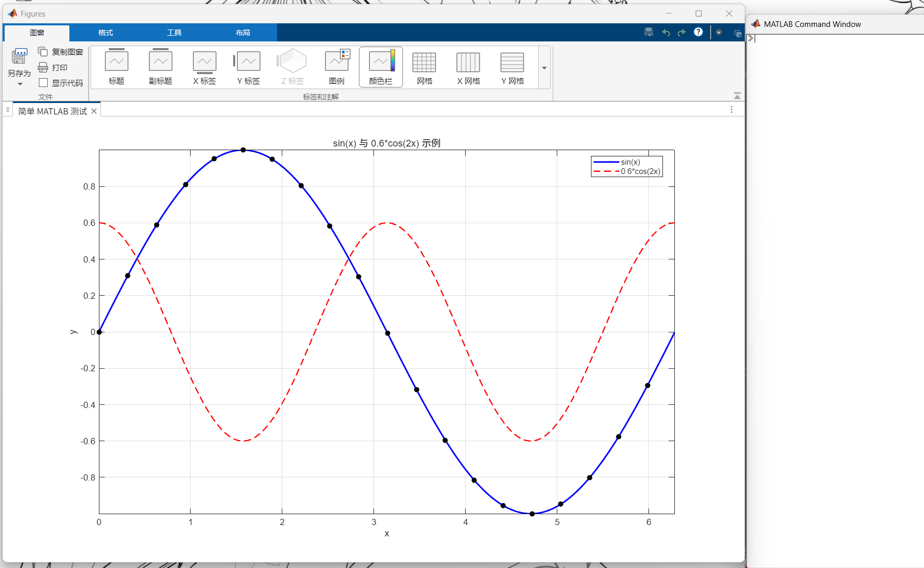The width and height of the screenshot is (924, 568).
Task: Select the Y 标签 label icon
Action: click(249, 67)
